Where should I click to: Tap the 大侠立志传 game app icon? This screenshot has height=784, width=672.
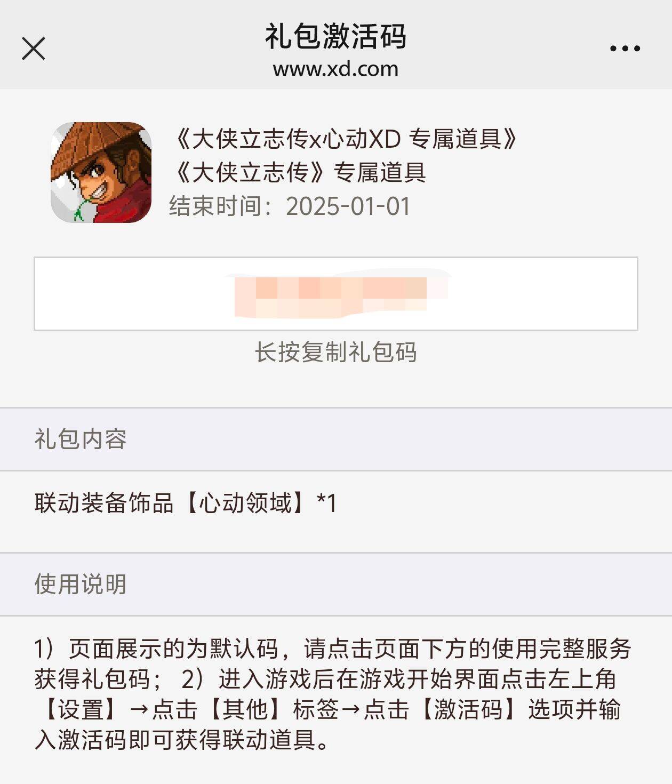101,172
